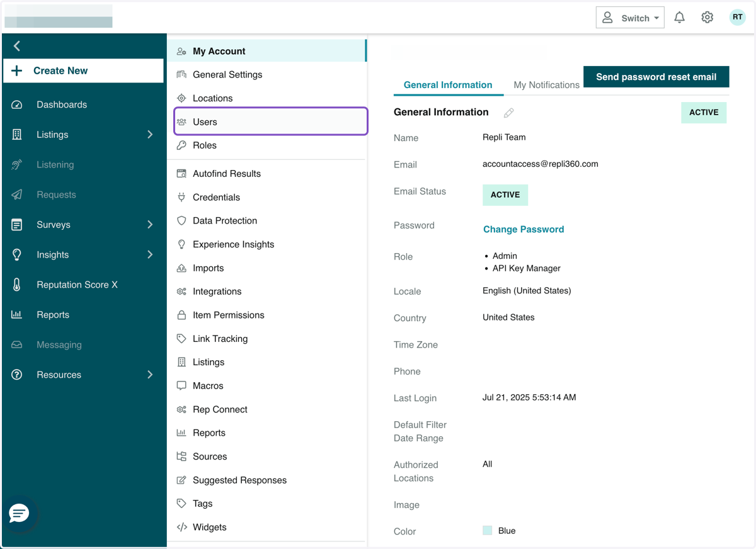Click the English (United States) locale value

coord(527,291)
